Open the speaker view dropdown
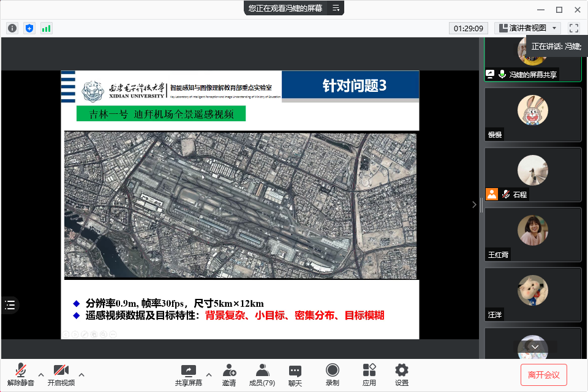This screenshot has height=392, width=588. coord(527,28)
